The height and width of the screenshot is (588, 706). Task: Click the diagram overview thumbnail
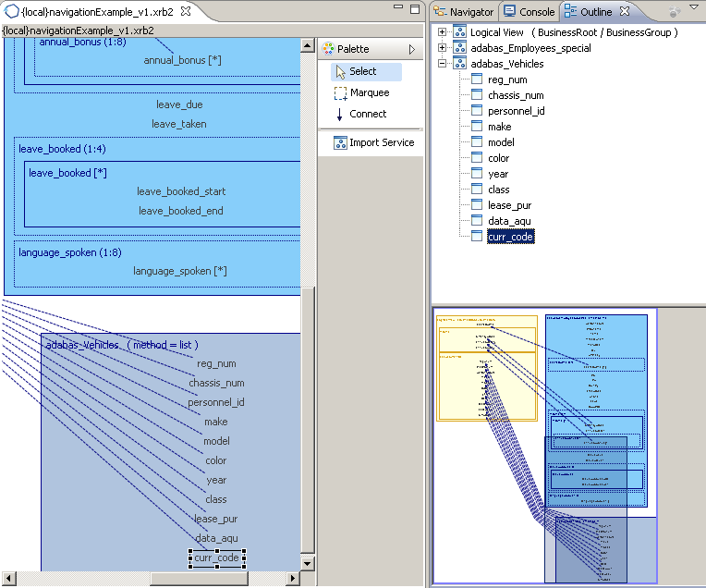pos(545,446)
